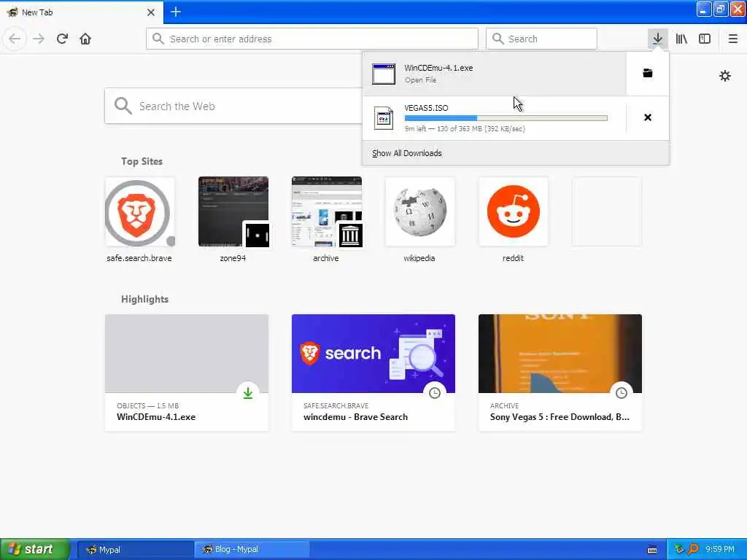The height and width of the screenshot is (560, 747).
Task: Click the magnifier tray icon
Action: pos(693,550)
